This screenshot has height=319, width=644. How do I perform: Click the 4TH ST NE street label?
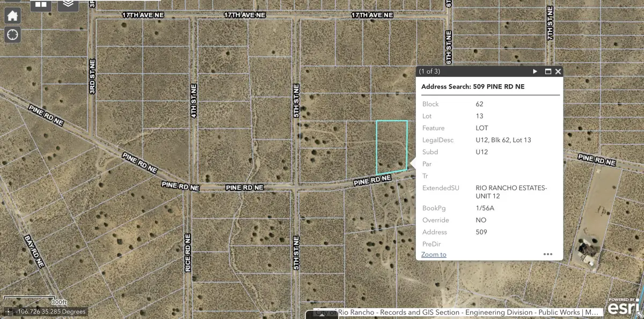pos(194,101)
